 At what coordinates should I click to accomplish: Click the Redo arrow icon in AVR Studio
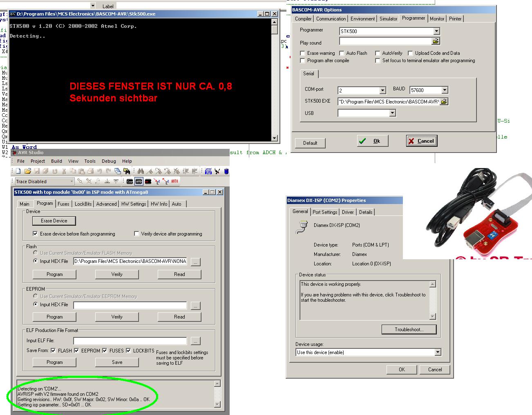(x=108, y=171)
